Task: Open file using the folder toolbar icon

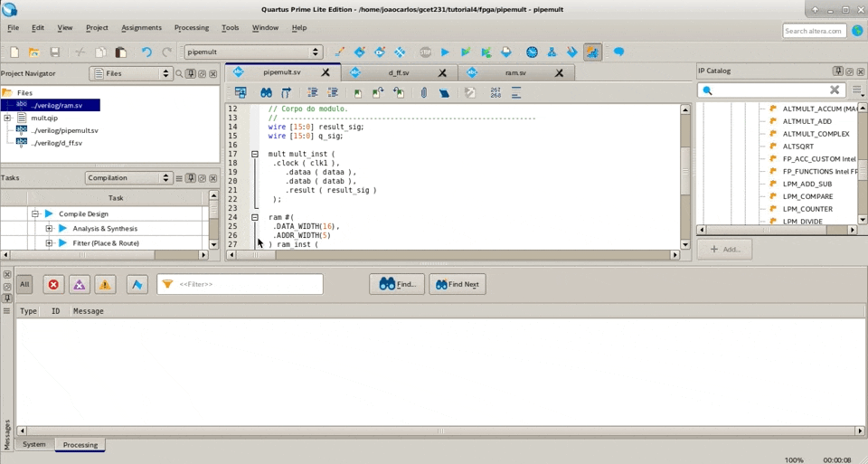Action: (x=34, y=52)
